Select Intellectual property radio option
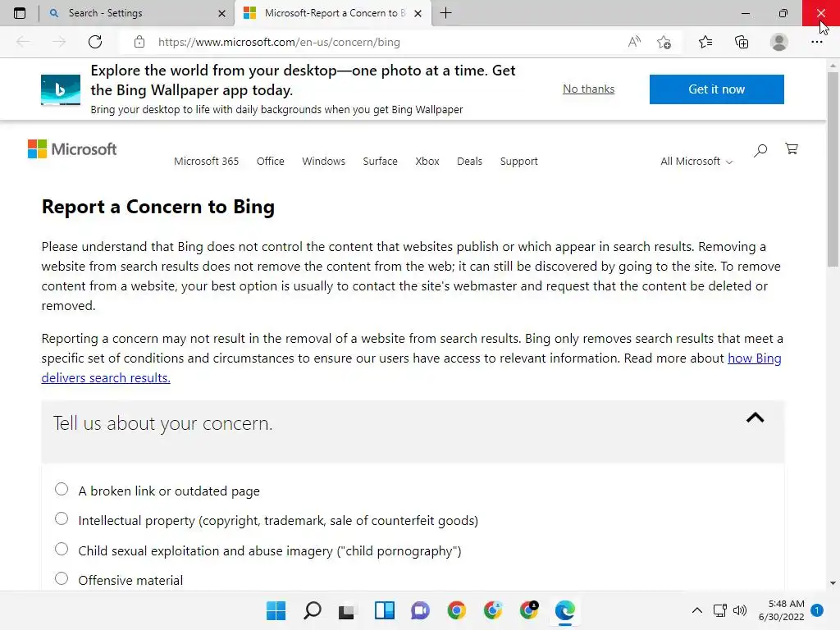 62,519
